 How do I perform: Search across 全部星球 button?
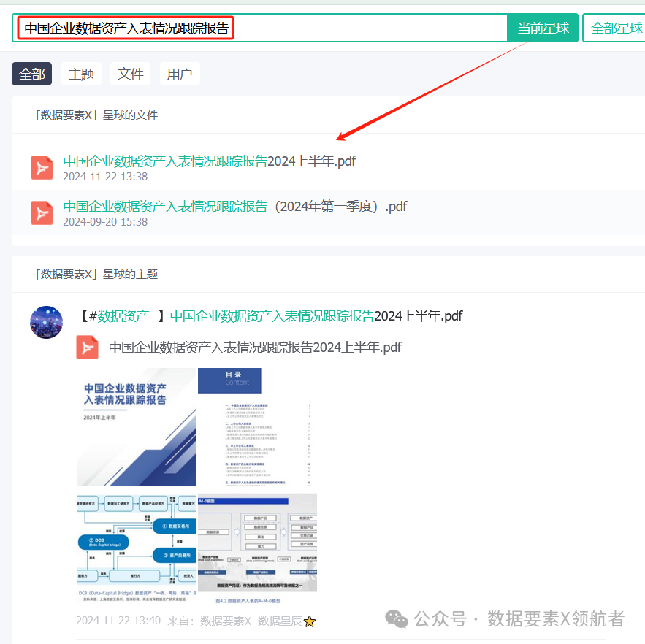pos(616,28)
